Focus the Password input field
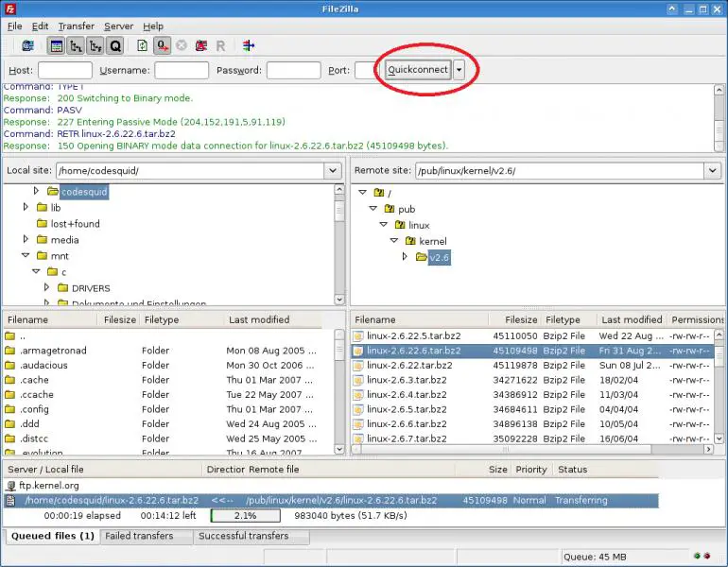The image size is (728, 567). point(293,71)
